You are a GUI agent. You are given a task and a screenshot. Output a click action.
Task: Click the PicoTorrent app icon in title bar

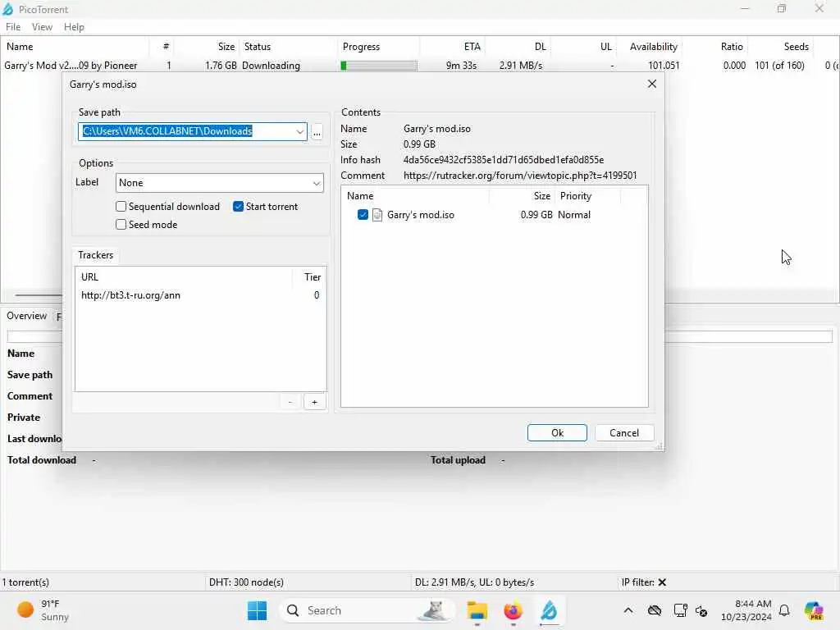click(7, 9)
